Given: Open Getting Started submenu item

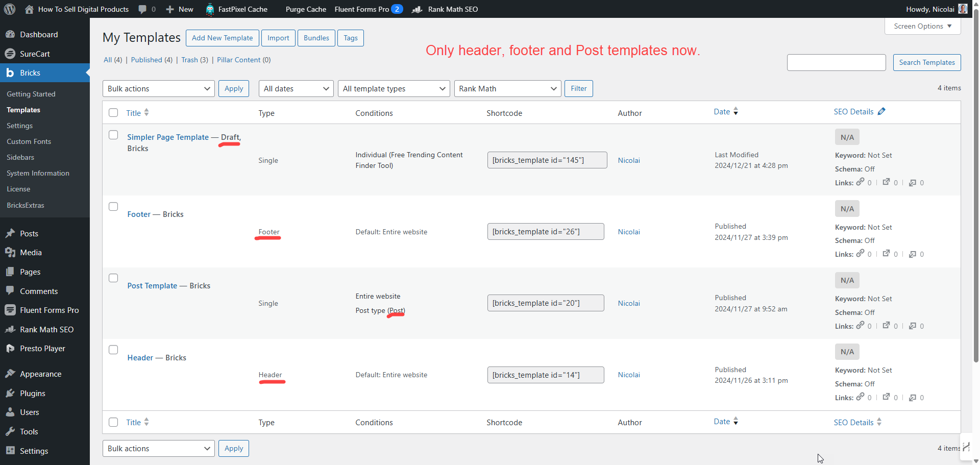Looking at the screenshot, I should [x=31, y=94].
